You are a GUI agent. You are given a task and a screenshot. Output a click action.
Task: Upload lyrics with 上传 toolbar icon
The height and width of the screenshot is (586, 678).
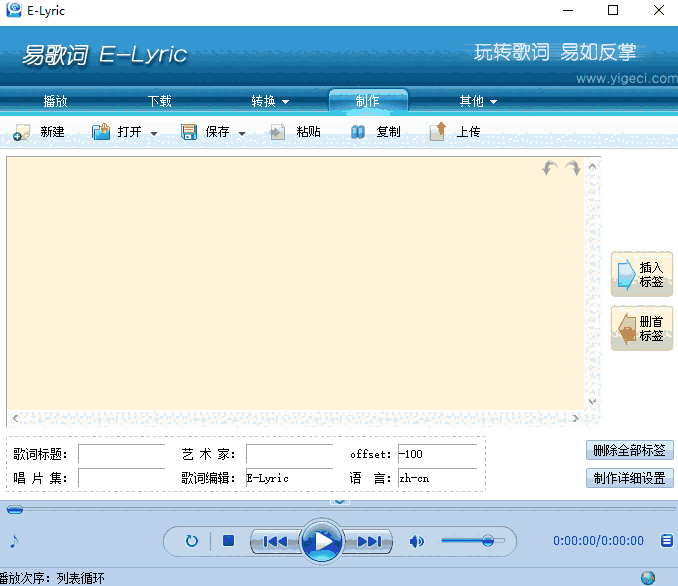point(438,131)
